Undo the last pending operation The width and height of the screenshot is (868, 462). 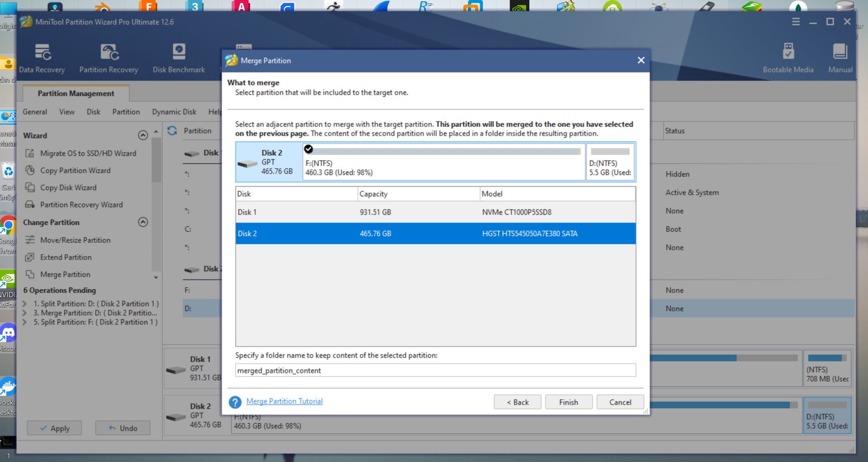tap(123, 428)
